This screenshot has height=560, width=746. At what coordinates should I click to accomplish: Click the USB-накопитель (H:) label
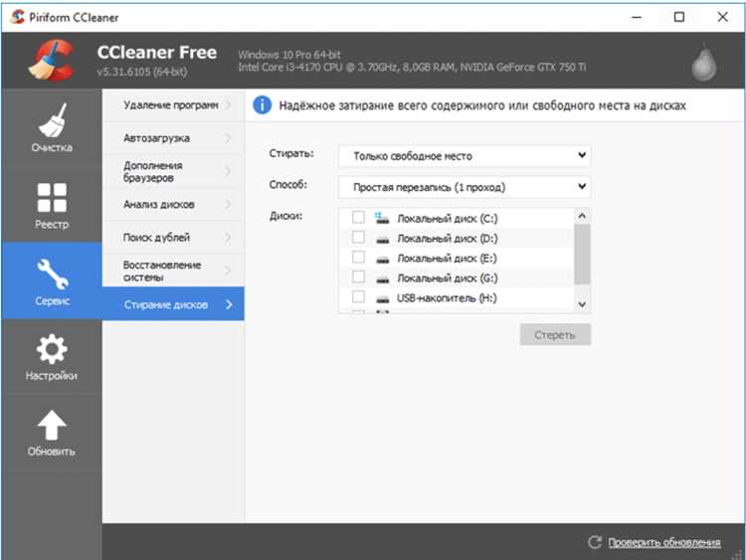click(447, 298)
